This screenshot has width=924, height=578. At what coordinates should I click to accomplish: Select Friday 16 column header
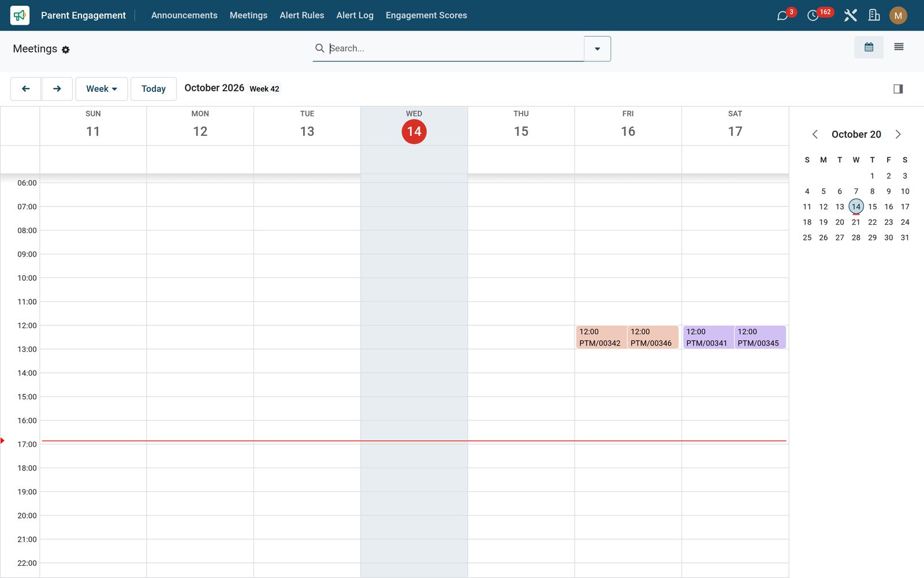[x=628, y=125]
